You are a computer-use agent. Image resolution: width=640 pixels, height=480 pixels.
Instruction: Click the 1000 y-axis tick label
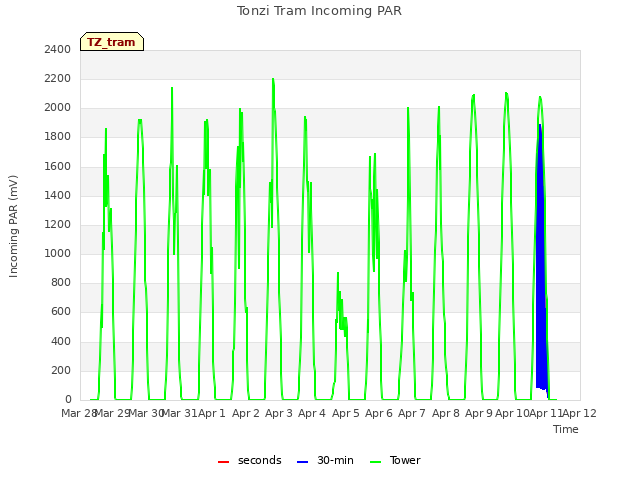point(58,253)
